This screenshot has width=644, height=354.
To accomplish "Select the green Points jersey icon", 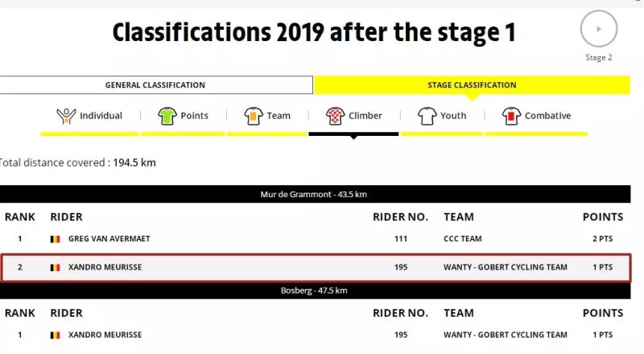I will click(x=167, y=116).
